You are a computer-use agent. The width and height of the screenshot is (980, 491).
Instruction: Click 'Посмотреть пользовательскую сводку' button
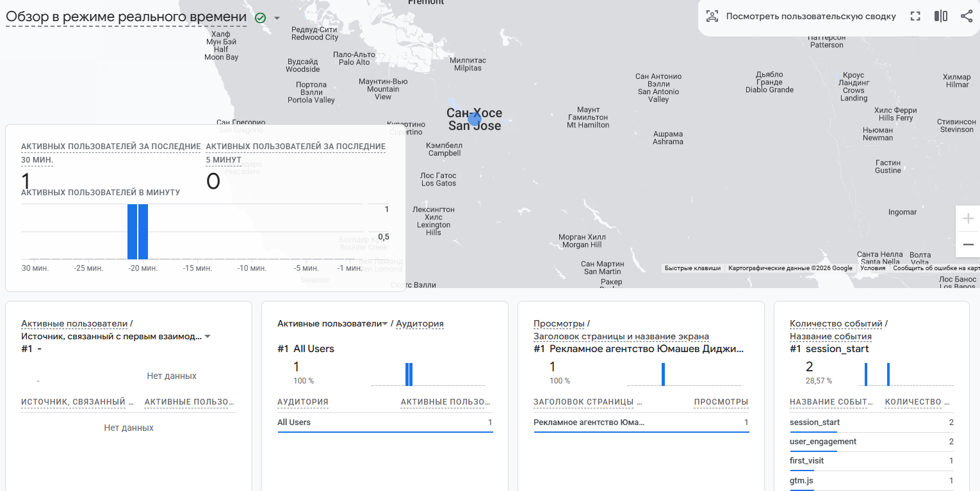click(811, 17)
